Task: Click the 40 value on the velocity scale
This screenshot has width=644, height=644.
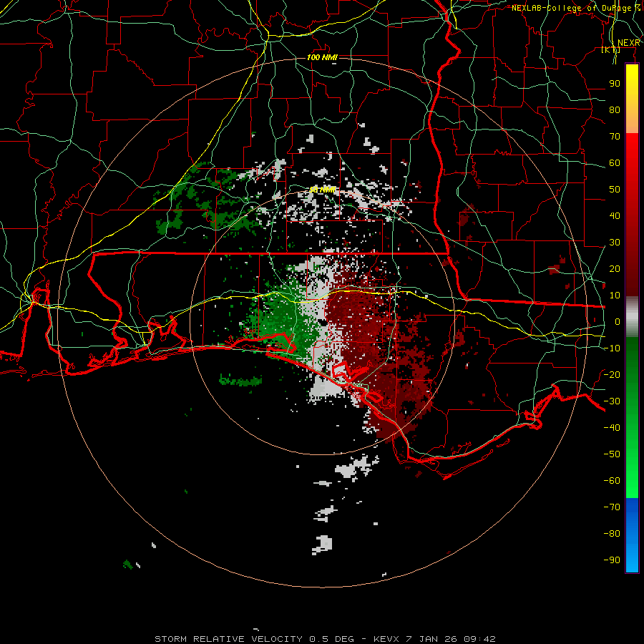Action: tap(615, 216)
